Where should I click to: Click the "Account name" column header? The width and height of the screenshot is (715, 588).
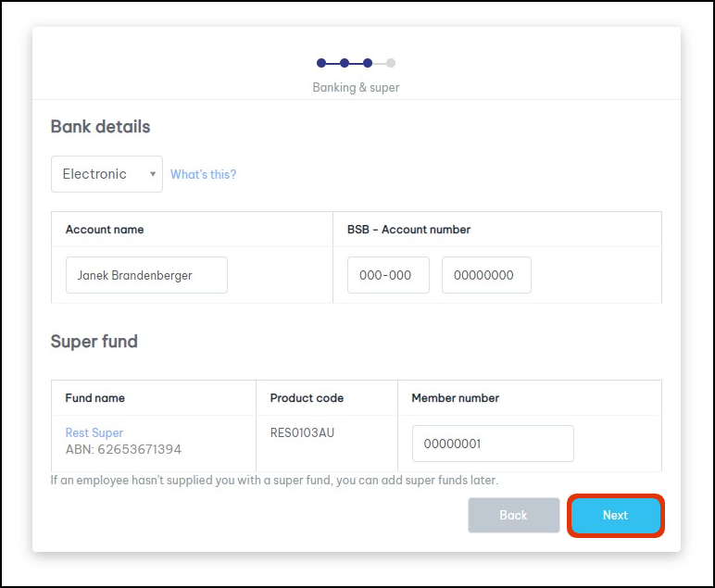(105, 230)
